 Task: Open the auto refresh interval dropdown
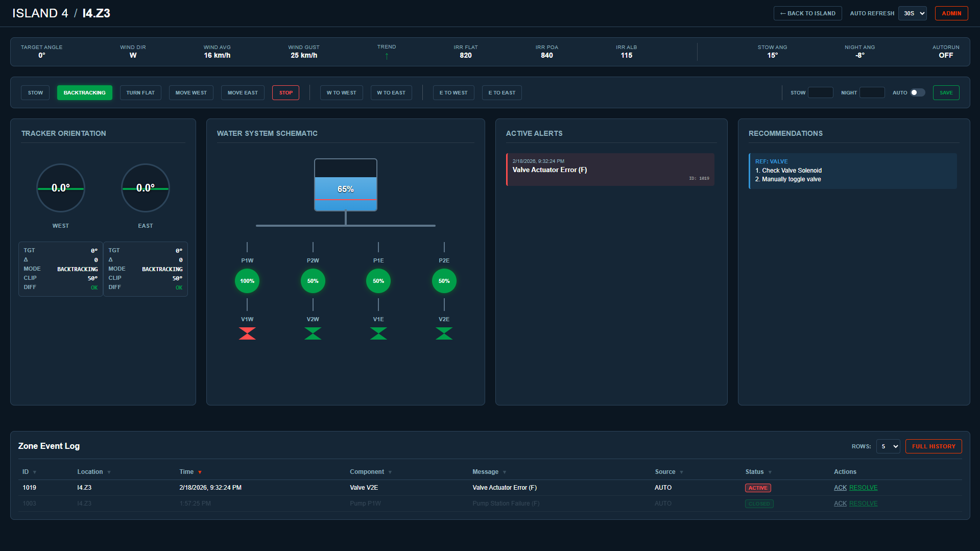pos(913,13)
